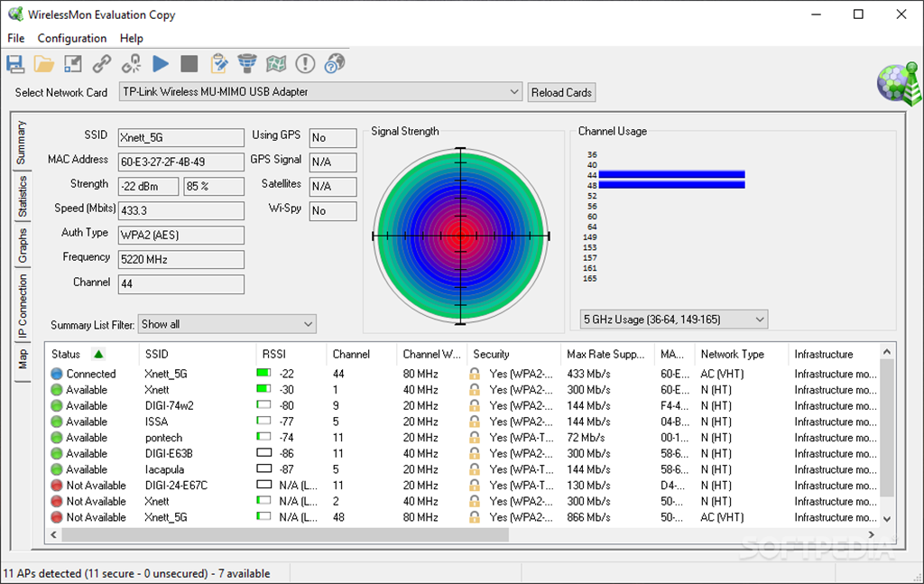This screenshot has height=584, width=924.
Task: Open the File menu
Action: tap(16, 38)
